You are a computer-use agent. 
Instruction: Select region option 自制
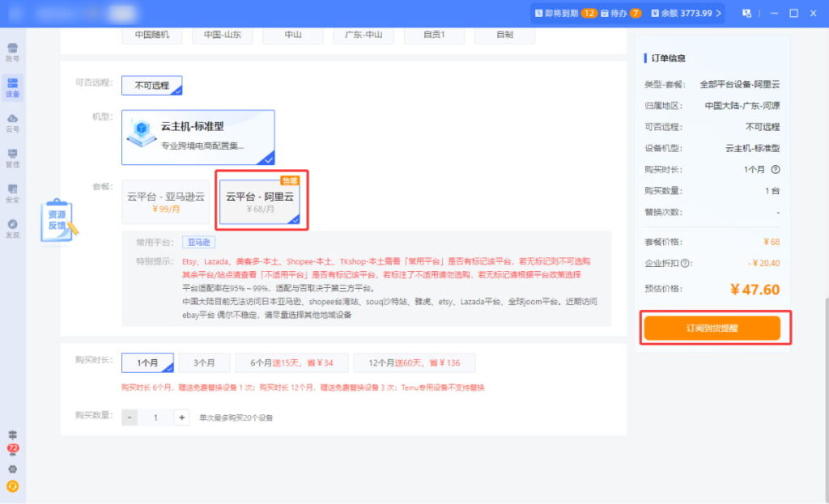click(504, 35)
